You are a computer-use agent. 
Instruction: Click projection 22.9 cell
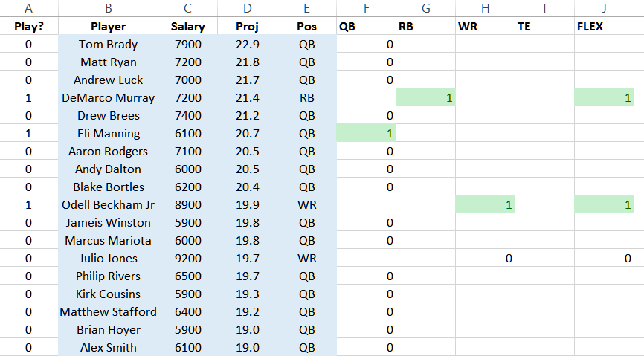coord(247,45)
